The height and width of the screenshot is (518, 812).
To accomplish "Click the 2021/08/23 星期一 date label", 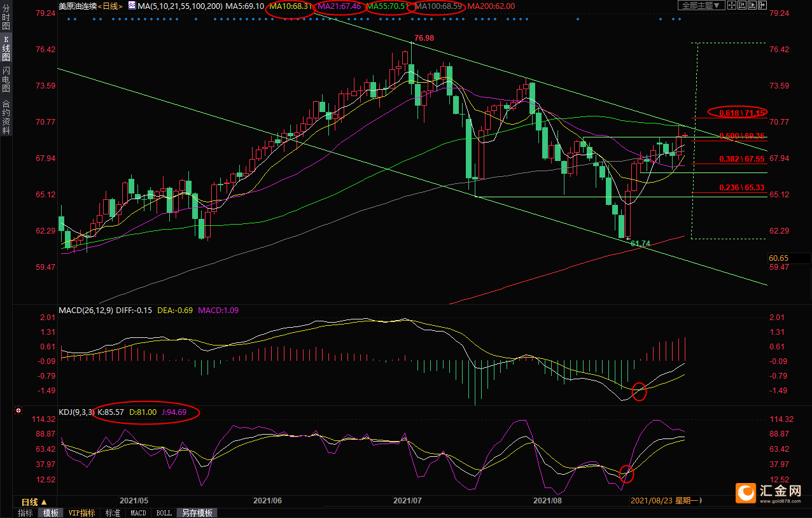I will [x=666, y=501].
